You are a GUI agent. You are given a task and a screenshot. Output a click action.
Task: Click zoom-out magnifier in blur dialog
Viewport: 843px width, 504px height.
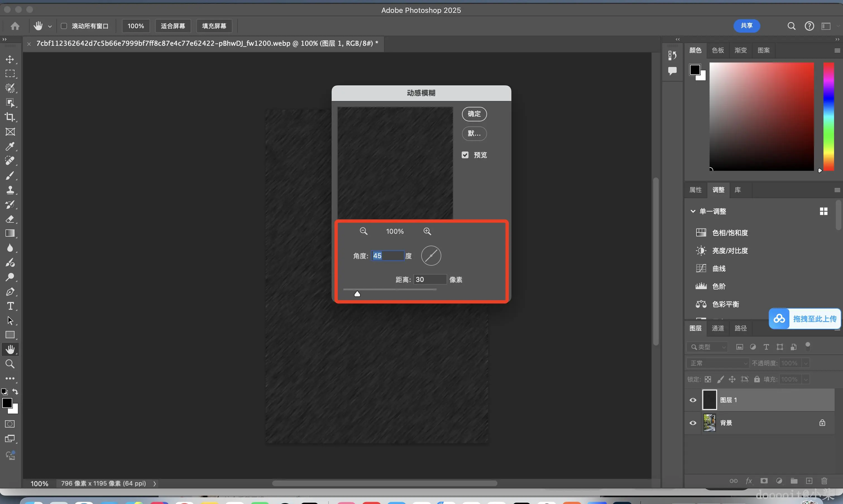tap(363, 231)
